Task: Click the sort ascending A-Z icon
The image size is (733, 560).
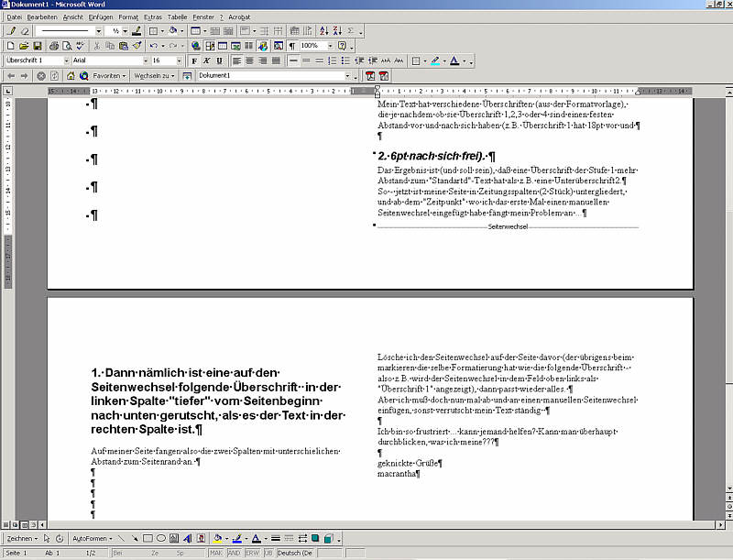Action: pyautogui.click(x=319, y=31)
